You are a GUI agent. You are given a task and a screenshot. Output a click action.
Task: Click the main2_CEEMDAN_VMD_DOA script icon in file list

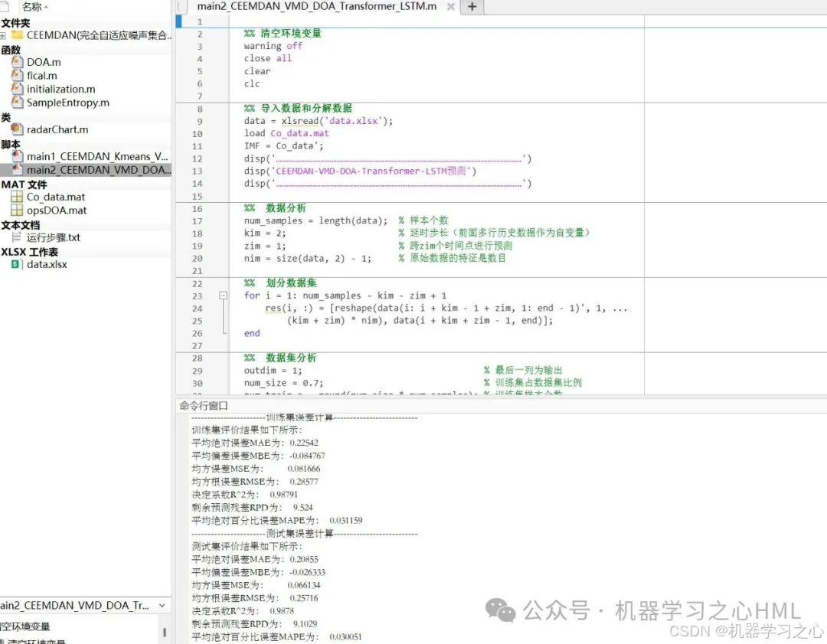point(18,169)
